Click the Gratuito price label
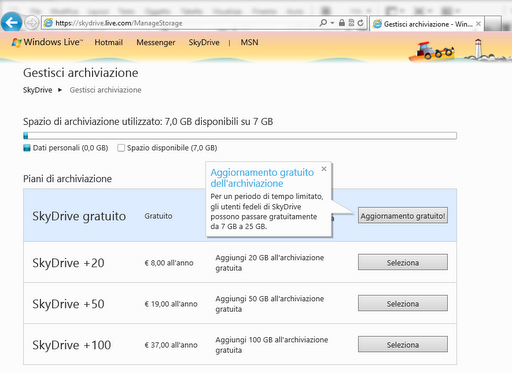The height and width of the screenshot is (373, 512). coord(158,216)
